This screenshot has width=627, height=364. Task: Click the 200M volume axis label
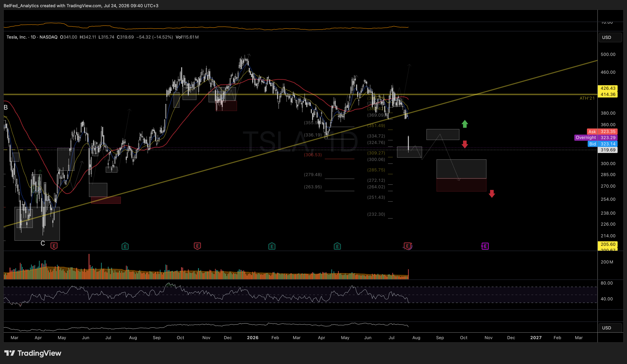coord(607,262)
